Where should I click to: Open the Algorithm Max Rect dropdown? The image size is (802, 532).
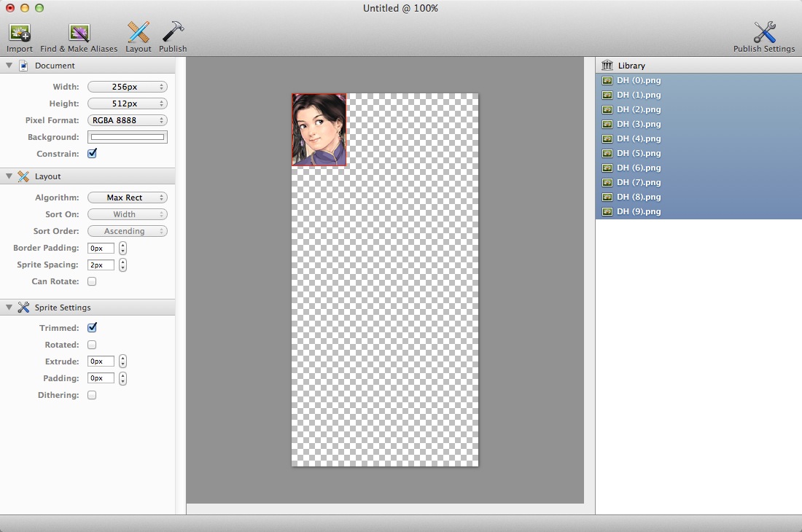pyautogui.click(x=127, y=197)
